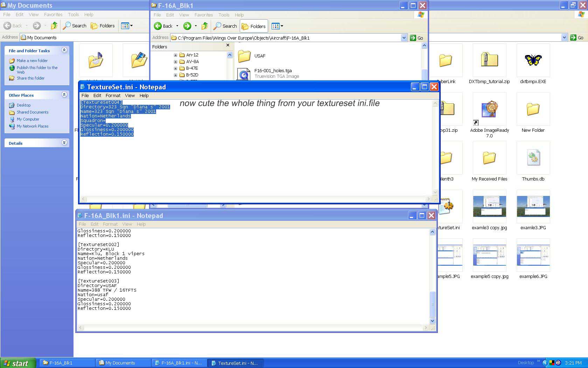The width and height of the screenshot is (588, 368).
Task: Select the dxtbmpx.EXE butterfly icon
Action: [x=533, y=60]
